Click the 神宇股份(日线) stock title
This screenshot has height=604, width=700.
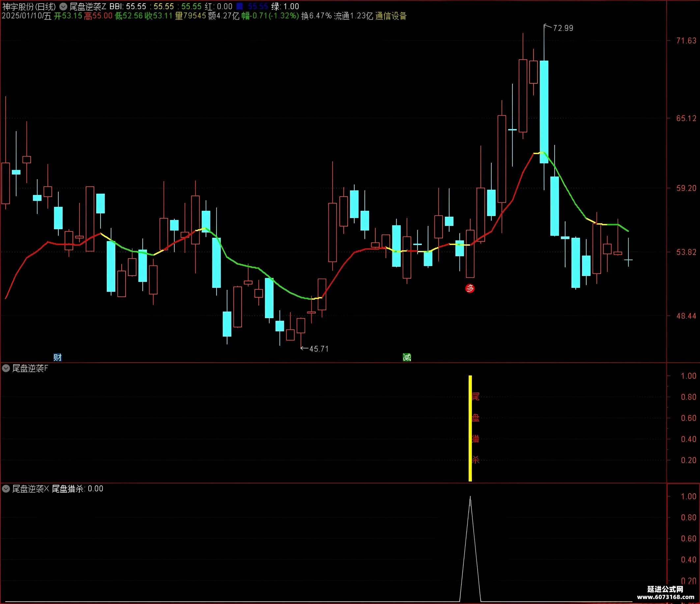pyautogui.click(x=29, y=6)
